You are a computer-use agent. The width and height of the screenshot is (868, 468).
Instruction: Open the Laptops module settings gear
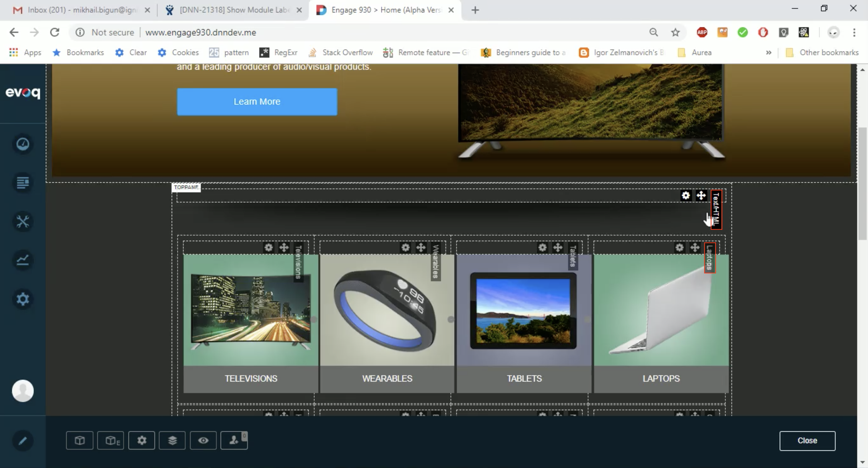click(680, 248)
